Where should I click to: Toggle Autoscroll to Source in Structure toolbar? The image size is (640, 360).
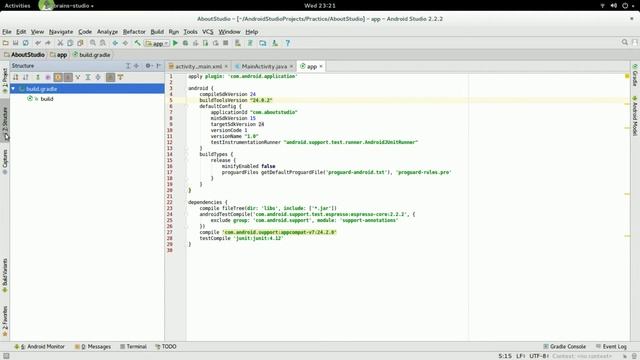point(110,77)
